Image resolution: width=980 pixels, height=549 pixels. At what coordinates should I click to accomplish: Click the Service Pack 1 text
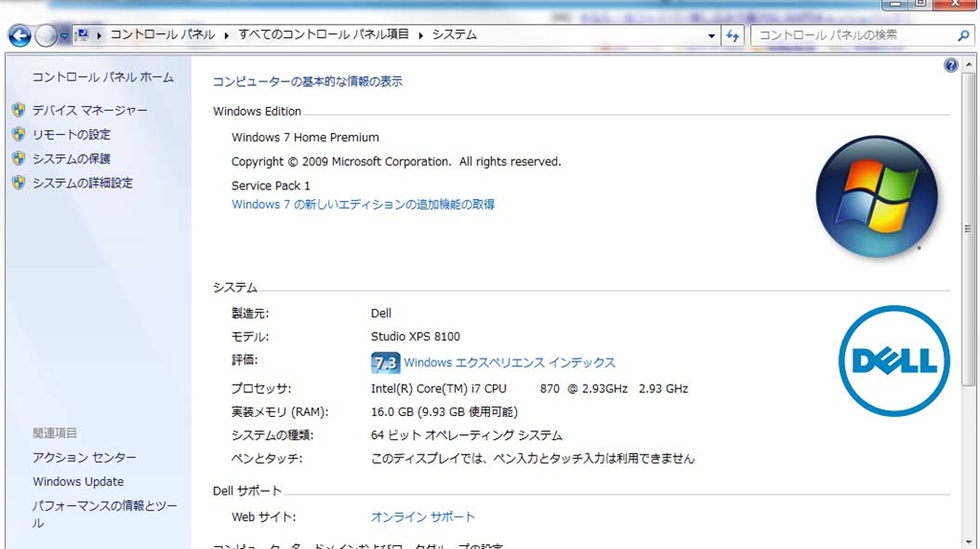click(x=271, y=186)
